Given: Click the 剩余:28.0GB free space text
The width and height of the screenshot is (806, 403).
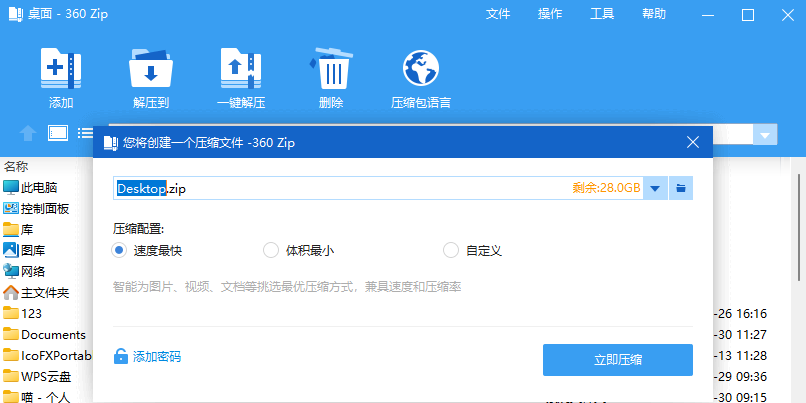Looking at the screenshot, I should 607,188.
